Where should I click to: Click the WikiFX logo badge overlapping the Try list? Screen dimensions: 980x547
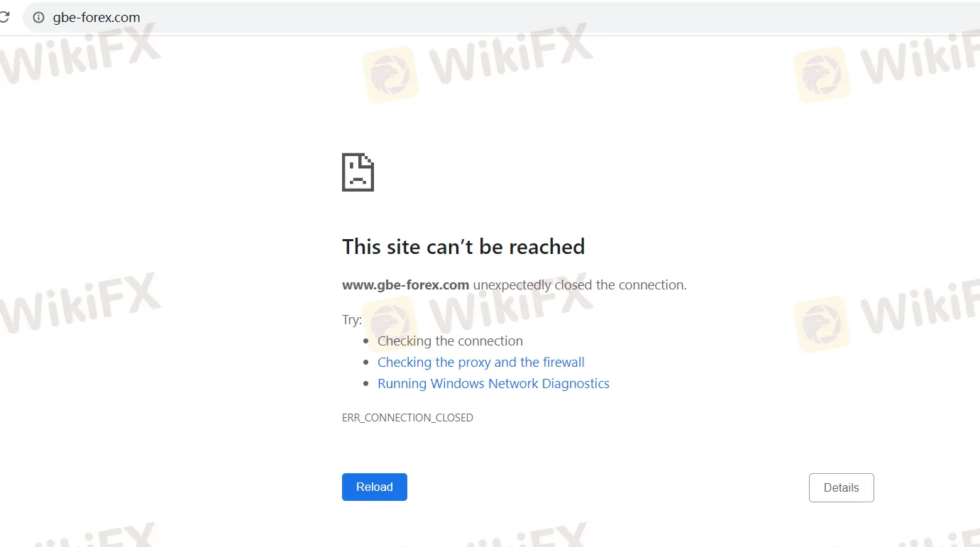click(390, 324)
